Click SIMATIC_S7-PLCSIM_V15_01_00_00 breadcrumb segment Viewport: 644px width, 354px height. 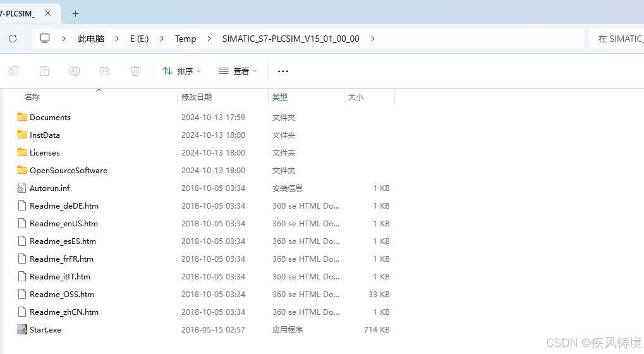(291, 39)
